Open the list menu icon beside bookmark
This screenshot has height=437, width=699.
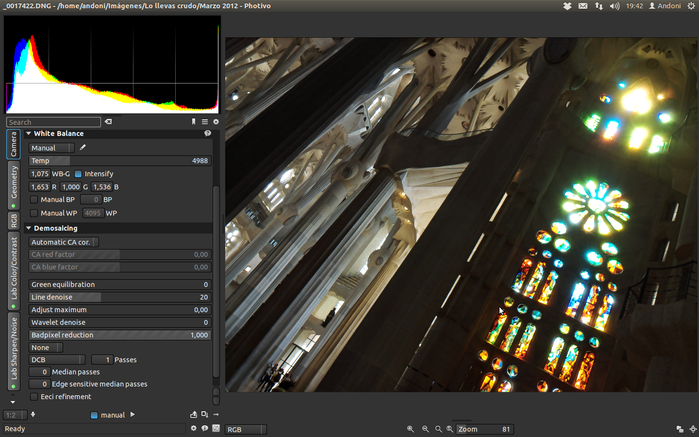tap(205, 122)
